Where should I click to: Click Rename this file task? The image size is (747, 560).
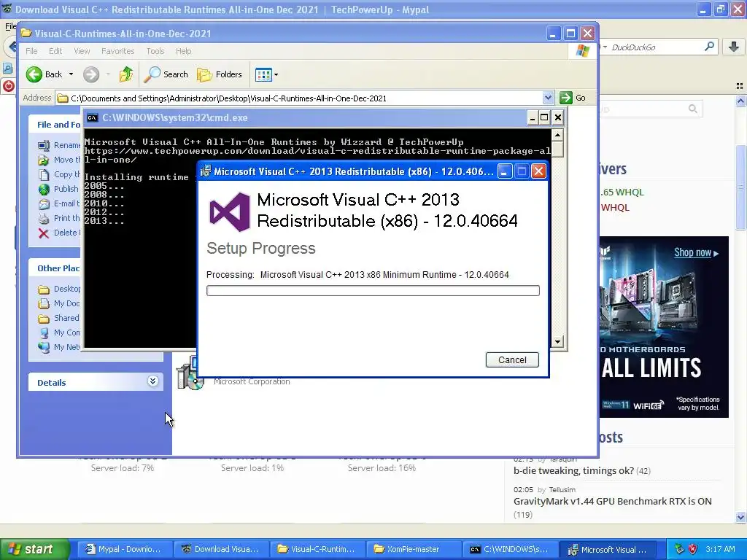click(60, 145)
